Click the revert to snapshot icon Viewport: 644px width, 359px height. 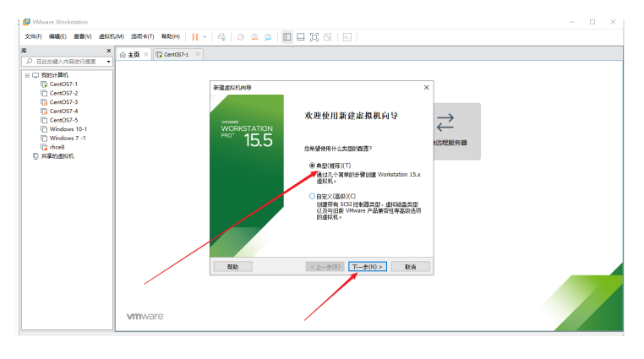click(x=254, y=37)
